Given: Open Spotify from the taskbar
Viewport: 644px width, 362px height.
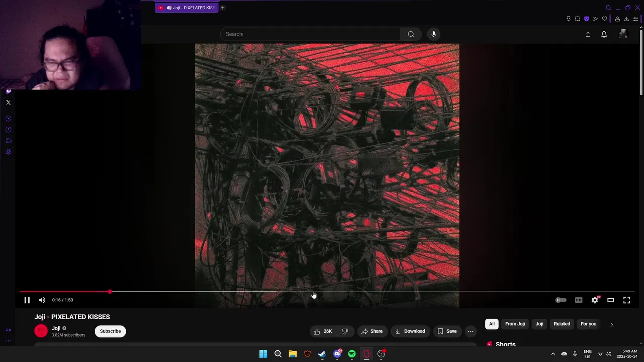Looking at the screenshot, I should pyautogui.click(x=352, y=354).
